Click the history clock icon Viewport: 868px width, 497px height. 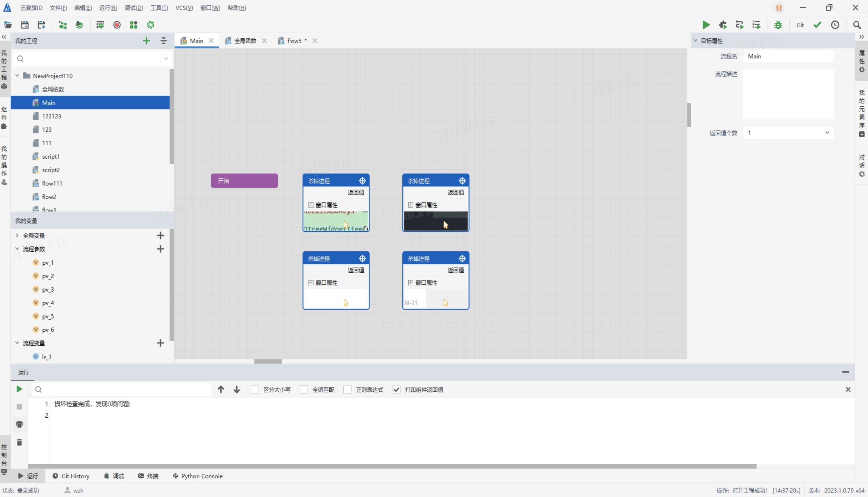pos(835,25)
